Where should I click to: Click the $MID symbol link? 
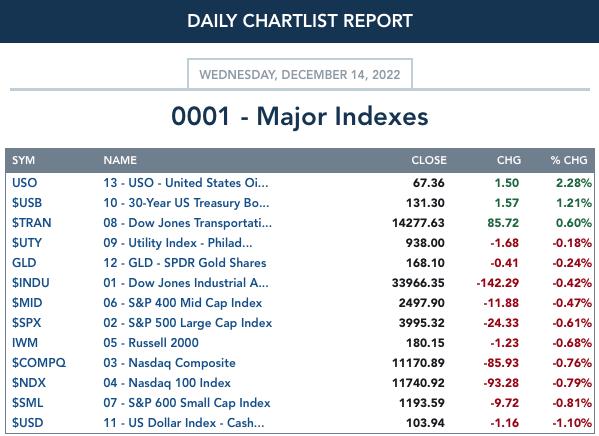pos(27,303)
